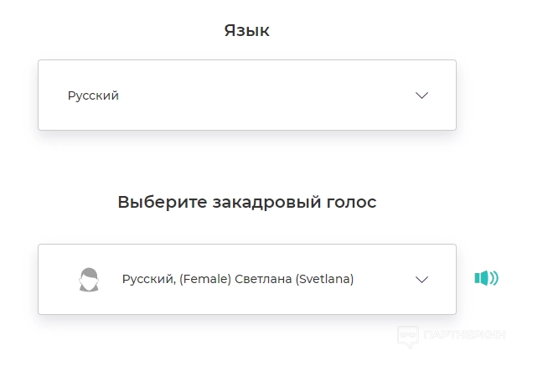Click the '(Svetlana)' Latin name text
548x392 pixels.
pos(324,280)
